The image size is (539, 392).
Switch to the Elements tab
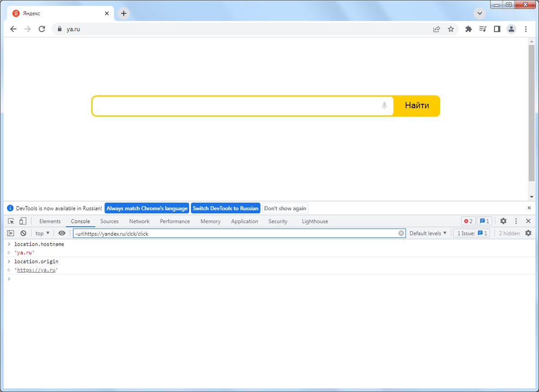pyautogui.click(x=50, y=221)
